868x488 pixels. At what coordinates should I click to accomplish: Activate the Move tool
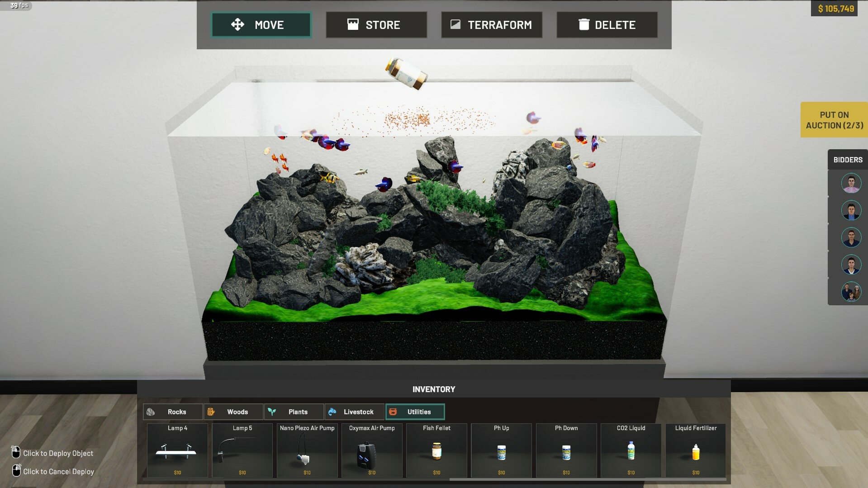[x=261, y=25]
